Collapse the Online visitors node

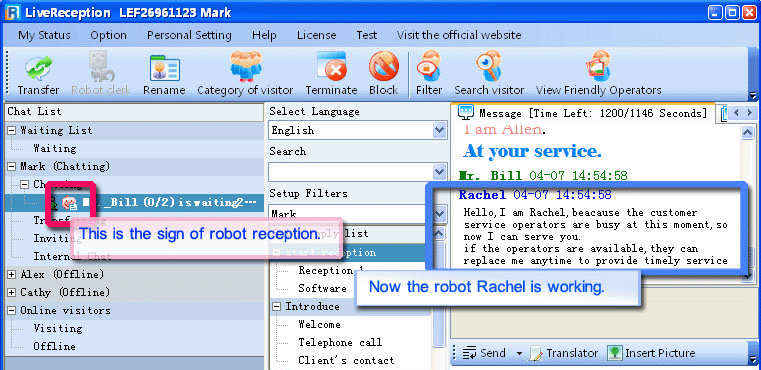click(x=12, y=311)
